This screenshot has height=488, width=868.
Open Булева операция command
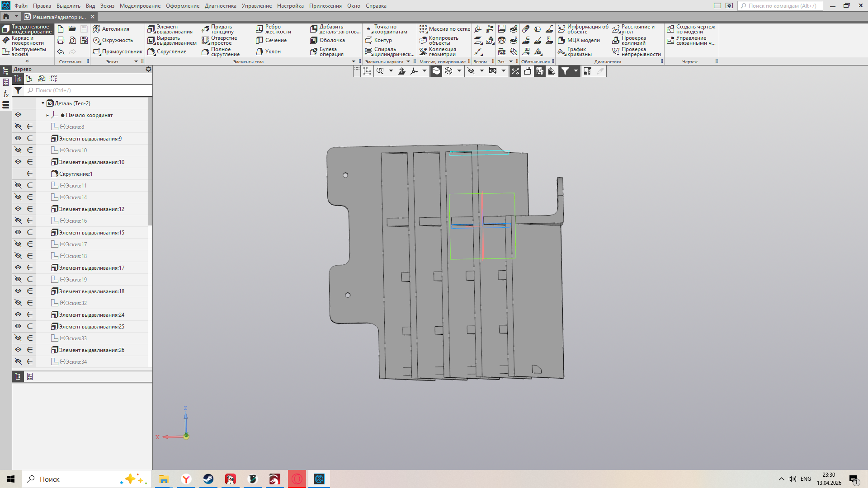pos(327,52)
